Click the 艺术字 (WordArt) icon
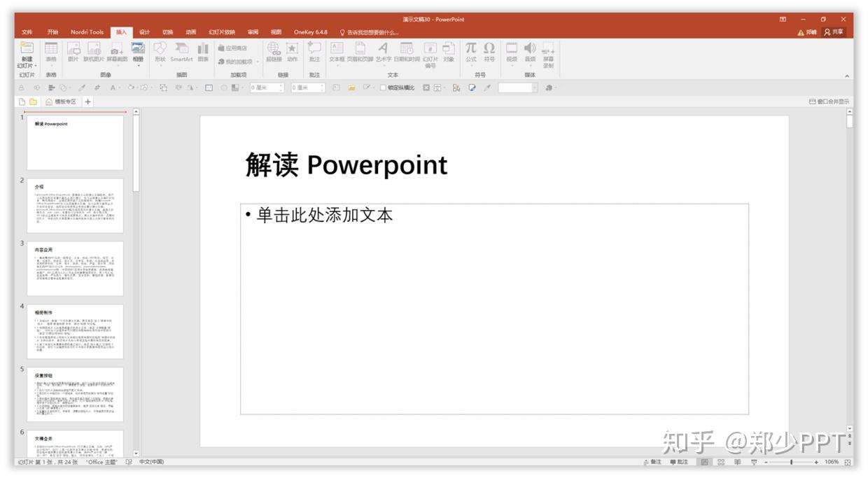This screenshot has width=868, height=478. [383, 48]
